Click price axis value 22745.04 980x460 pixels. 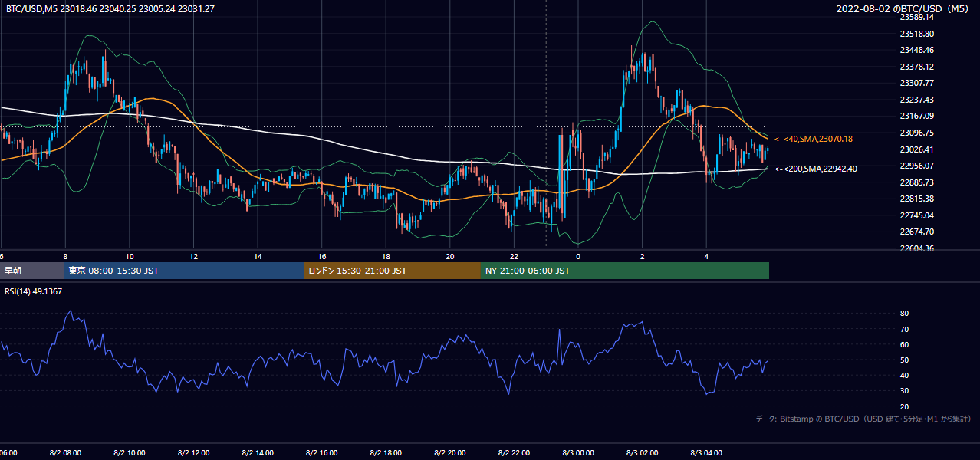[916, 215]
